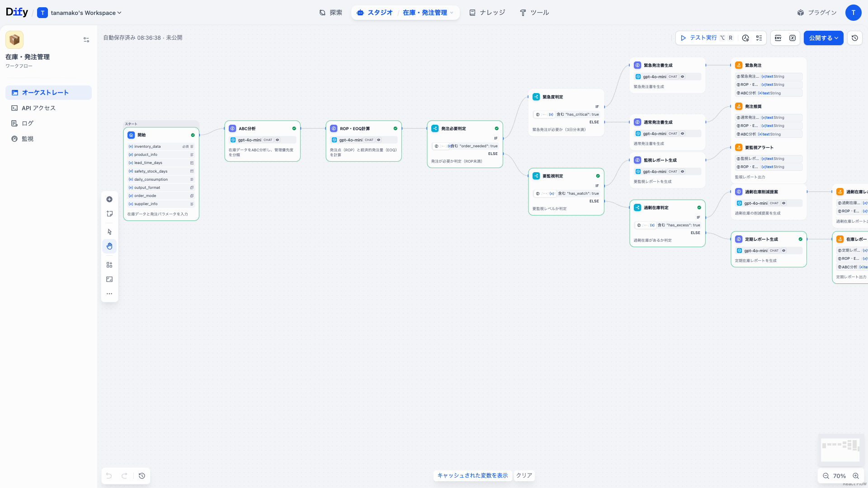
Task: Toggle the hand pan mode
Action: 109,246
